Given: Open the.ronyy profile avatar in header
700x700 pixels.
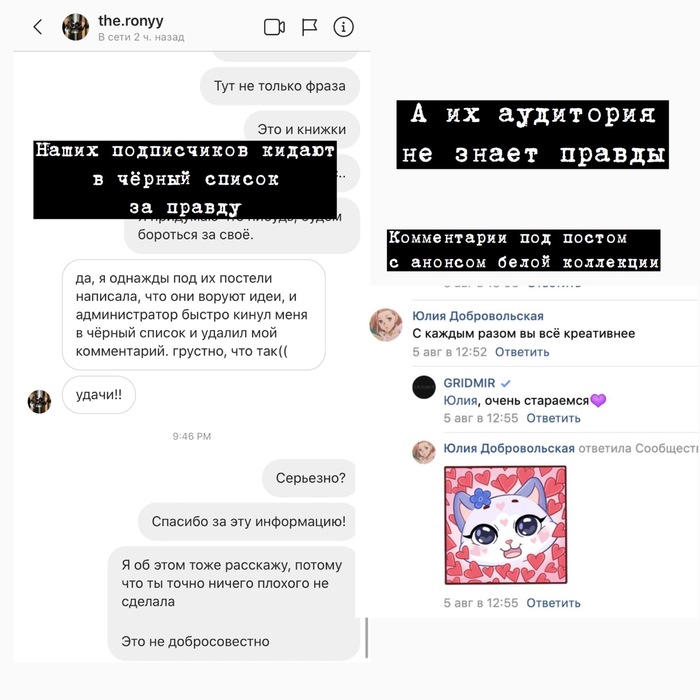Looking at the screenshot, I should 75,27.
